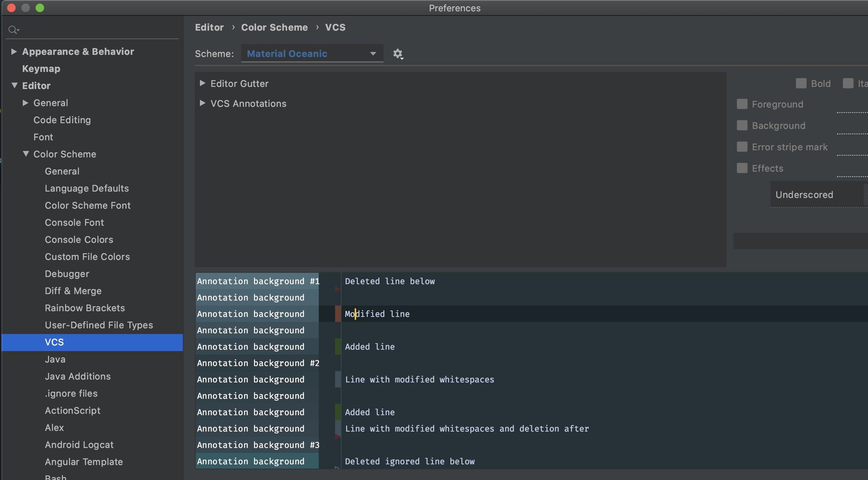Viewport: 868px width, 480px height.
Task: Enable the Error stripe mark checkbox
Action: [x=742, y=147]
